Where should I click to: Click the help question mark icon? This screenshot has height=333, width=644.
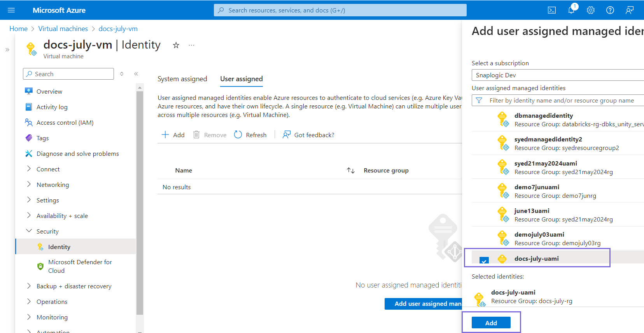coord(610,10)
